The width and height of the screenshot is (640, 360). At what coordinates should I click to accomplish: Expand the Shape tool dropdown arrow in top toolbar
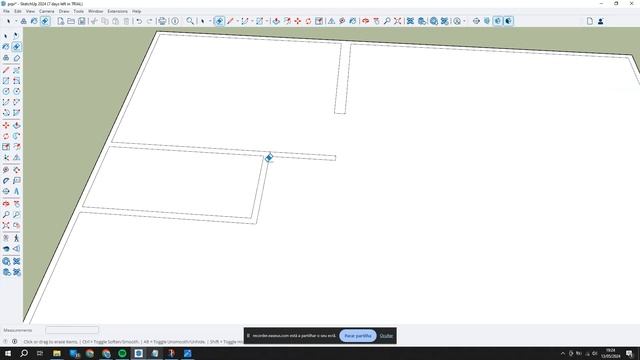click(x=267, y=21)
